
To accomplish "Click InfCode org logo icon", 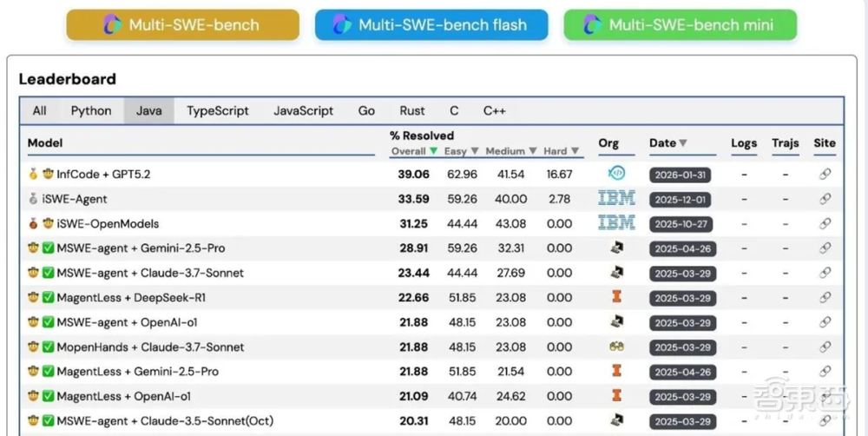I will pos(616,174).
